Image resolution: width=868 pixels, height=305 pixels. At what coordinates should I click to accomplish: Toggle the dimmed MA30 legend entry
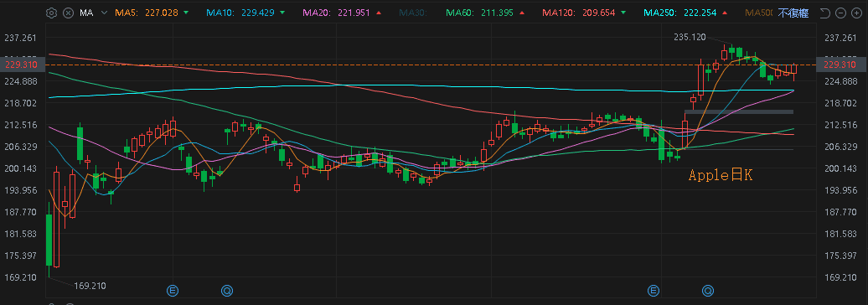point(412,13)
